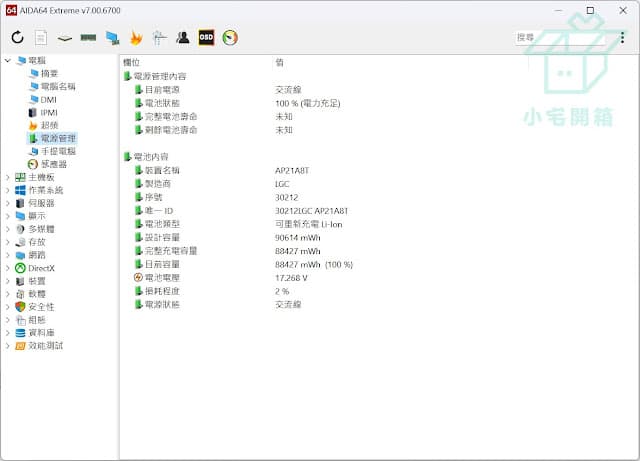This screenshot has height=461, width=640.
Task: Maximize the AIDA64 Extreme window
Action: coord(590,11)
